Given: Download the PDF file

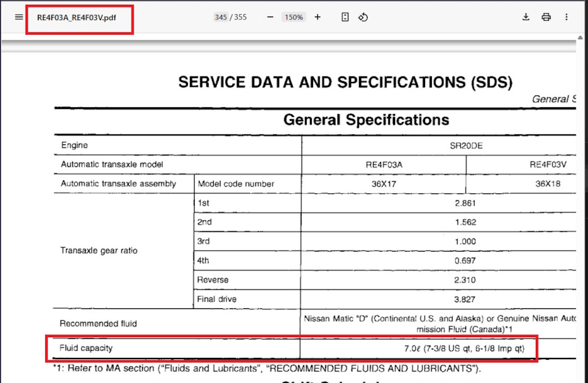Looking at the screenshot, I should [526, 17].
